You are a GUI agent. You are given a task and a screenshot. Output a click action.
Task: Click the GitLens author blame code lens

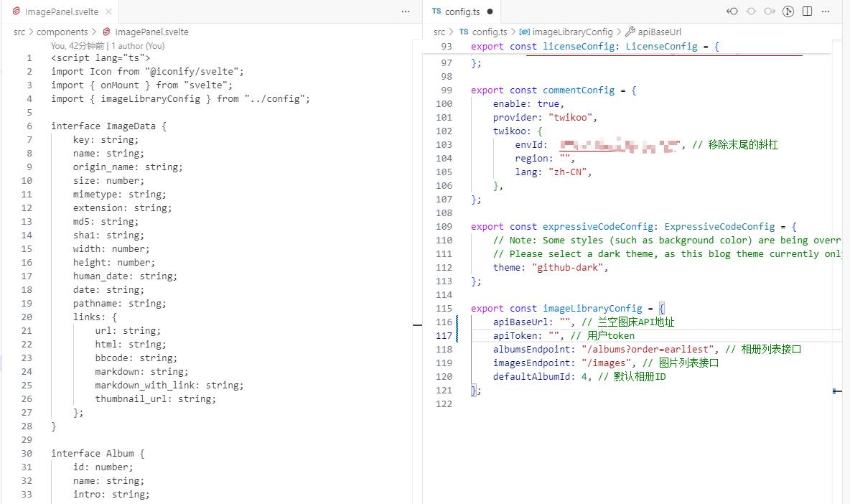click(108, 45)
